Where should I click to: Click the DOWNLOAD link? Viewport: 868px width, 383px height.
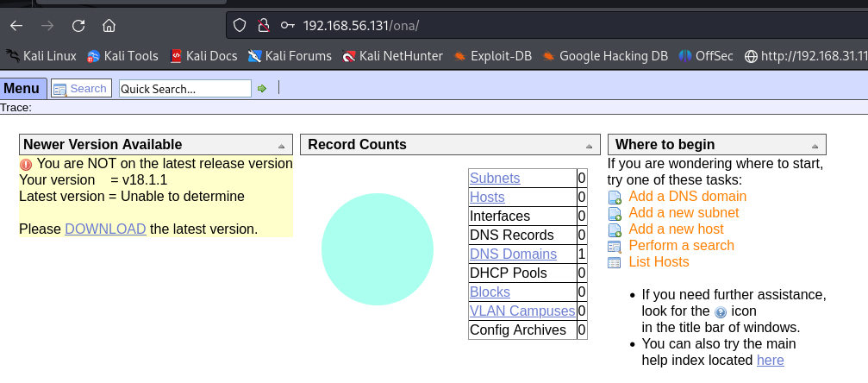click(105, 229)
